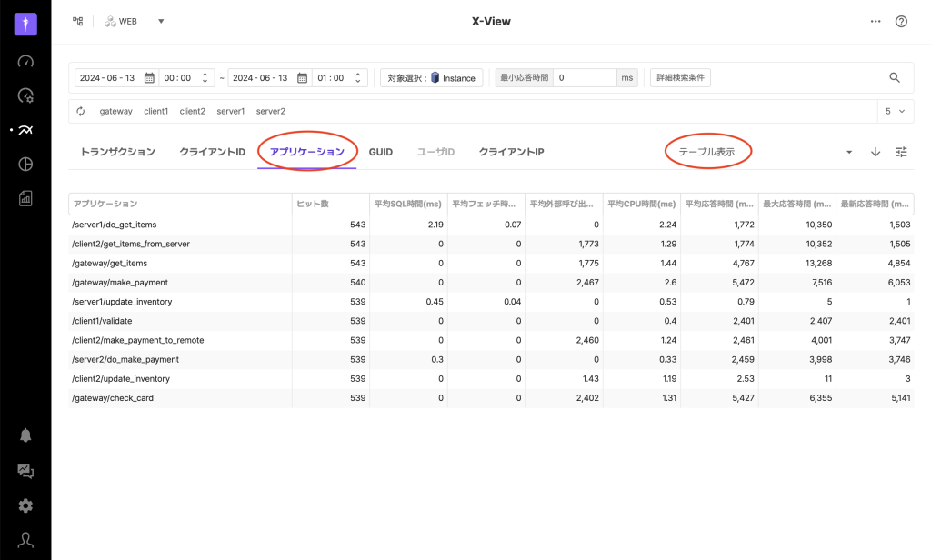Expand the table display dropdown arrow
The image size is (931, 560).
click(x=849, y=152)
